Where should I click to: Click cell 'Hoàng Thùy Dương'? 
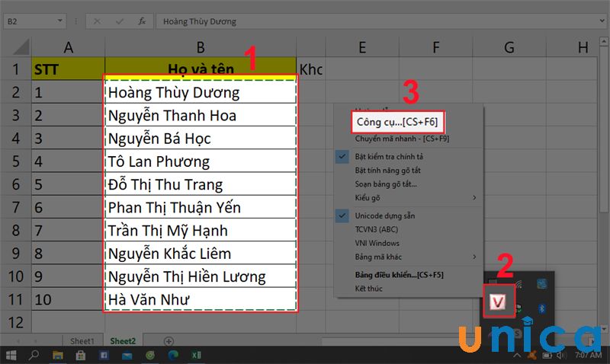201,92
